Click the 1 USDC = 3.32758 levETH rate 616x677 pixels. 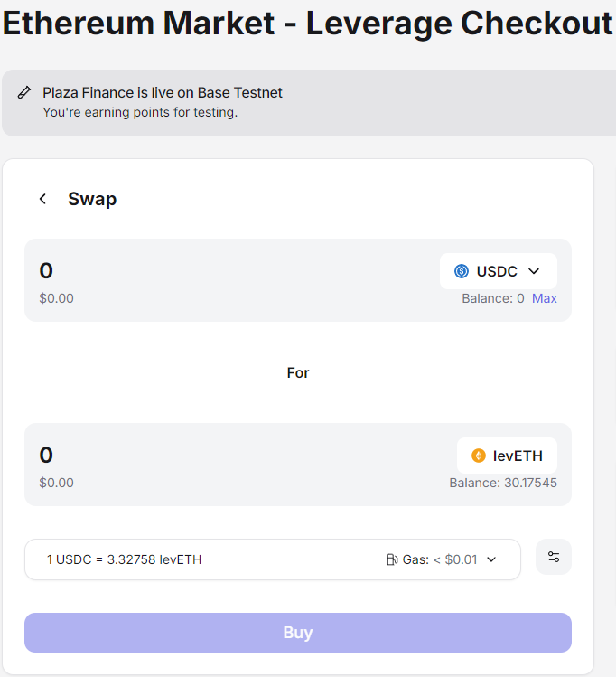[x=124, y=559]
